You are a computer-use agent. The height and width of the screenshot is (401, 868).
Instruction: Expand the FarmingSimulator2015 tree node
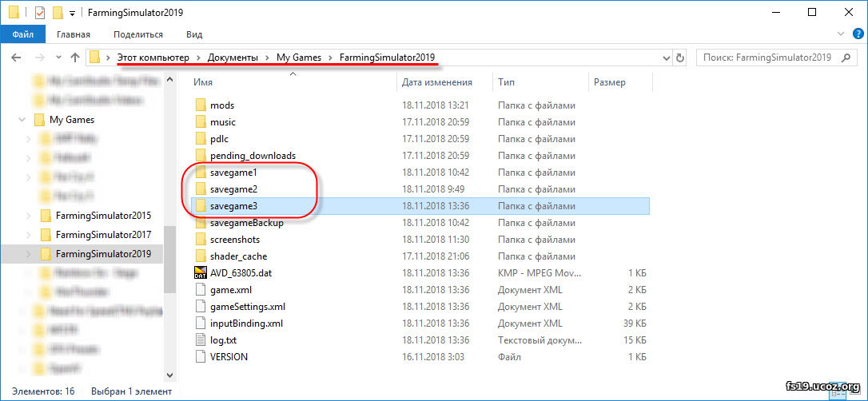coord(29,215)
